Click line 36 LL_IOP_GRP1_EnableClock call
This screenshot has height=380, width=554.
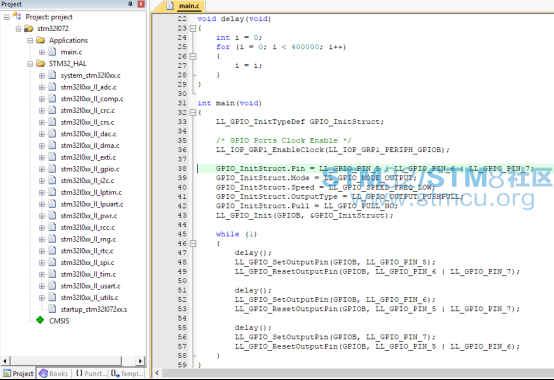pos(332,150)
